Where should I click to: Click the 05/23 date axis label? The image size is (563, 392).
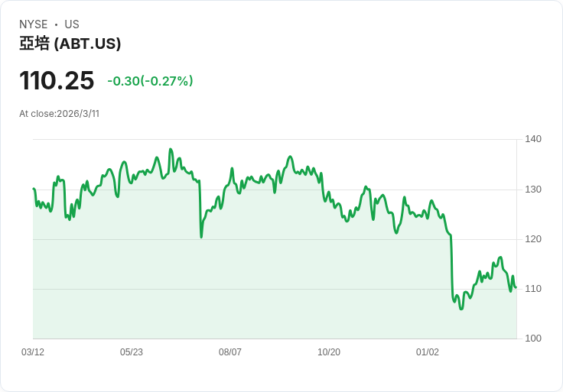click(x=132, y=352)
